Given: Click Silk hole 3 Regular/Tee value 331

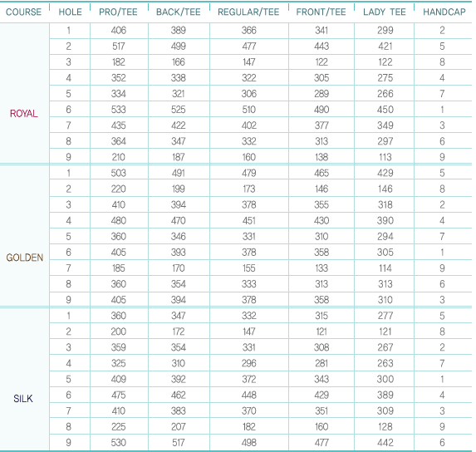Looking at the screenshot, I should click(249, 347).
